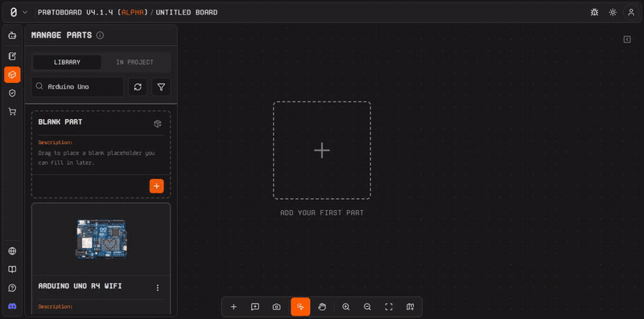Click the add plus toolbar button

(x=233, y=307)
